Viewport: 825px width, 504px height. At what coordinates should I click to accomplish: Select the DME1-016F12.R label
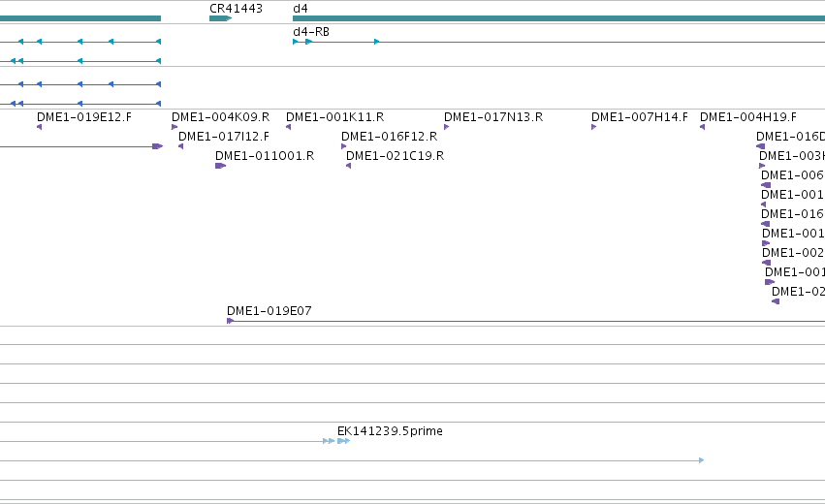[390, 137]
